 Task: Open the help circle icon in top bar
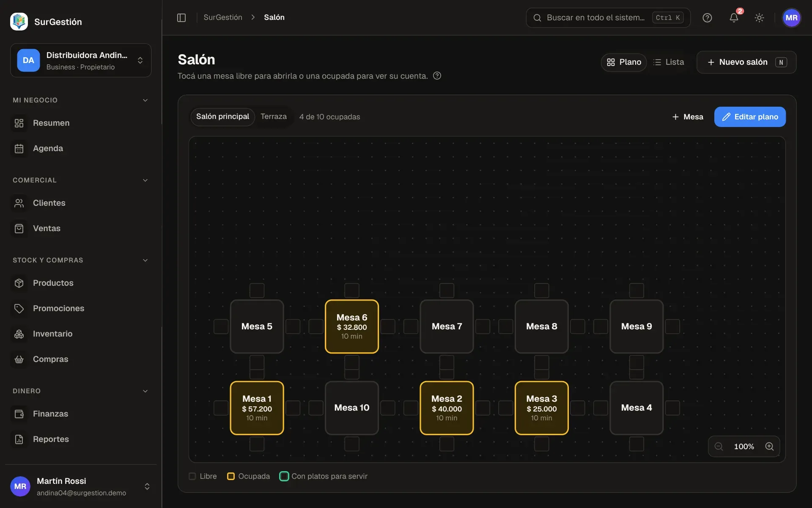[x=707, y=18]
